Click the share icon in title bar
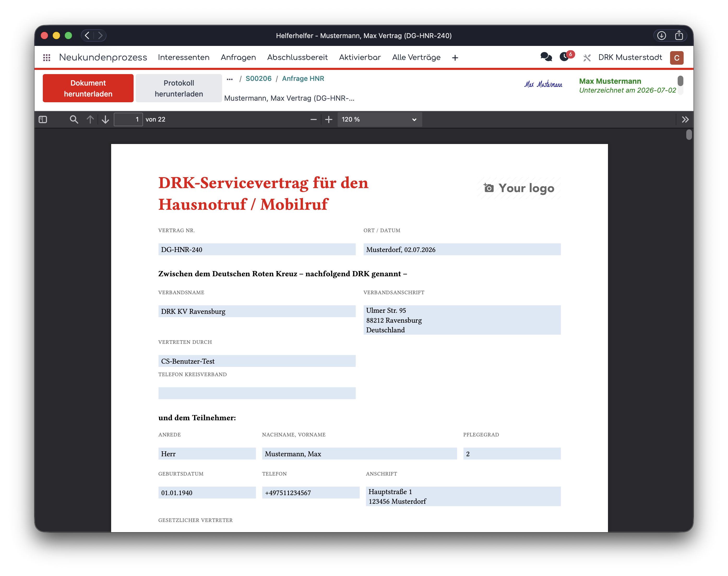 tap(679, 35)
